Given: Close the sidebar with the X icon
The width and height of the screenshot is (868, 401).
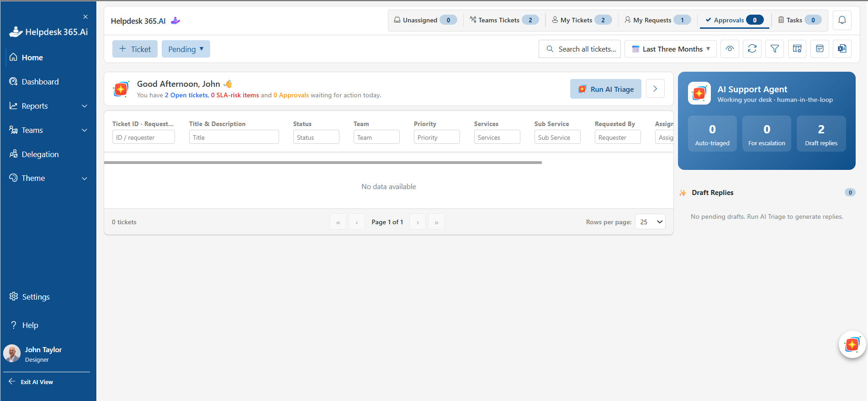Looking at the screenshot, I should [85, 17].
